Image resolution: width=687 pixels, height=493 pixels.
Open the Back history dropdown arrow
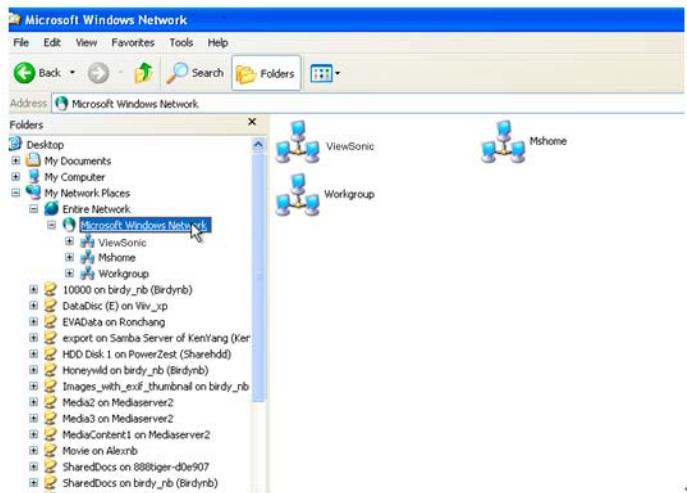pyautogui.click(x=72, y=73)
